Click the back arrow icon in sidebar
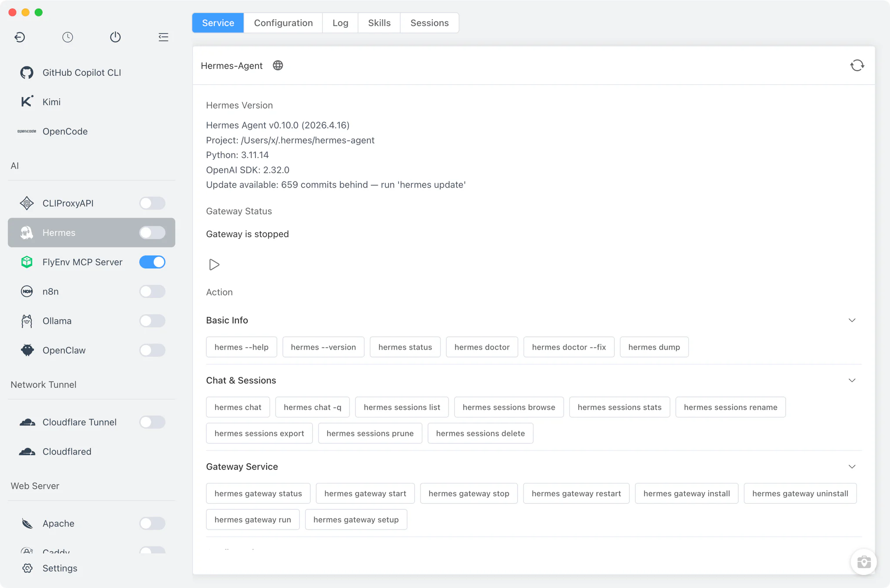This screenshot has width=890, height=588. pos(20,37)
